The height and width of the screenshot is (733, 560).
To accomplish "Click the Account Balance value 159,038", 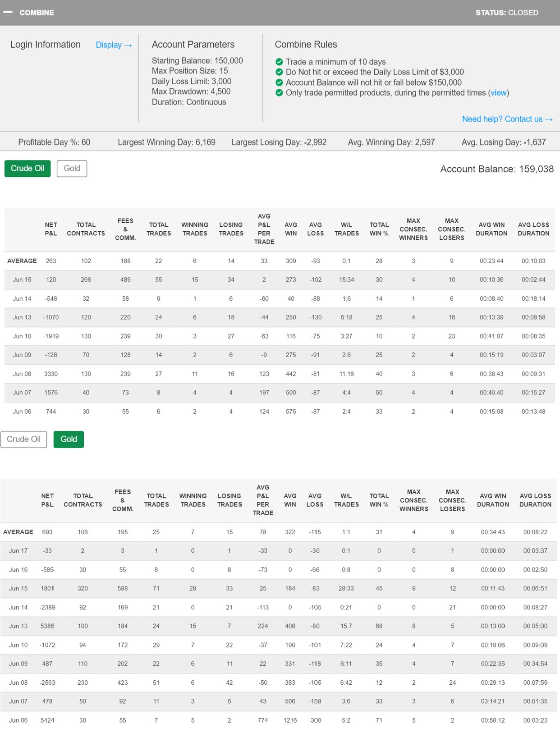I will pos(536,170).
